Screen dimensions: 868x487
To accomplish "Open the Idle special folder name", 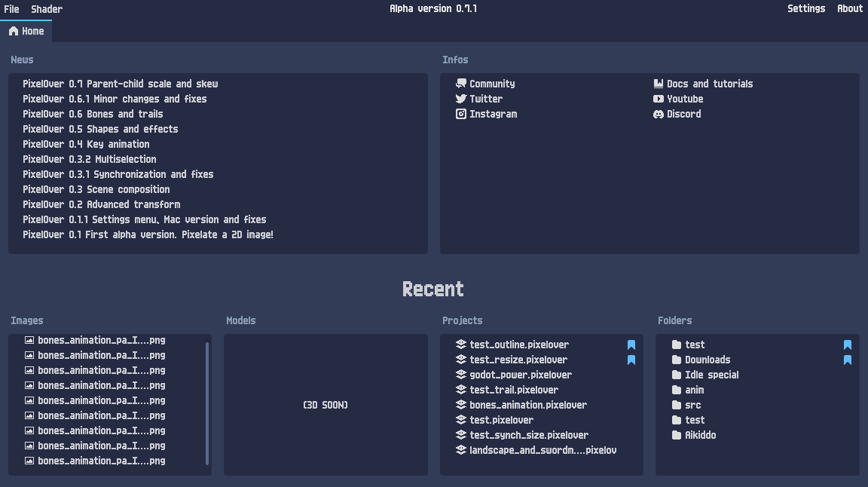I will 712,375.
